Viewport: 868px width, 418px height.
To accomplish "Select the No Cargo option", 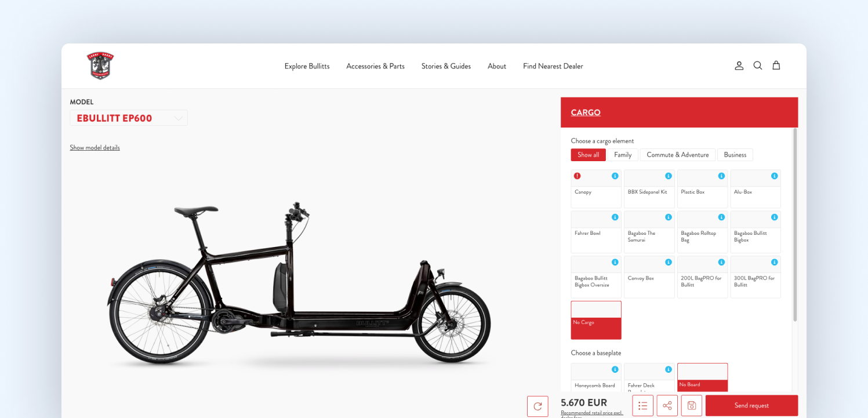I will [x=596, y=320].
